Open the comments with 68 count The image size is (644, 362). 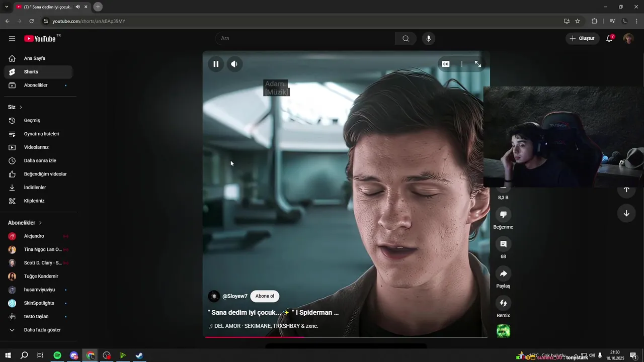[503, 244]
